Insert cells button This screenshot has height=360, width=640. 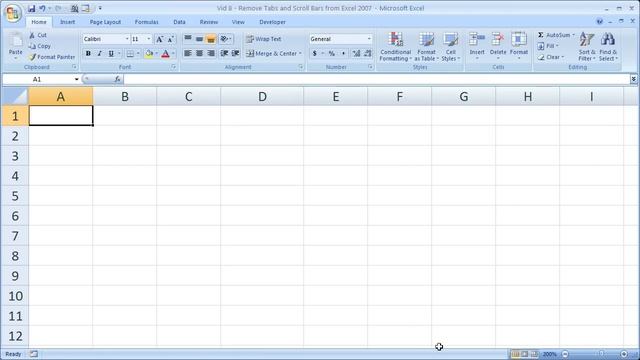477,46
